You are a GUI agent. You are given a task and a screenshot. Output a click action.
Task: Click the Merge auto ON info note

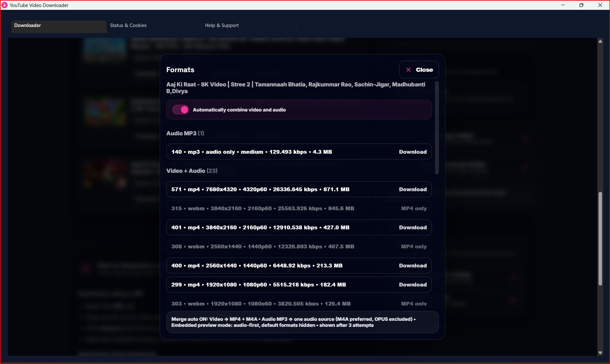pyautogui.click(x=302, y=322)
